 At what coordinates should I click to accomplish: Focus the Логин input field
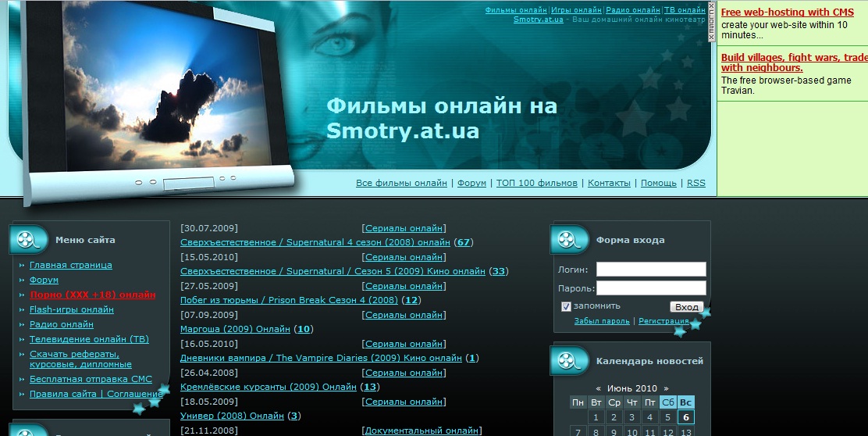coord(651,270)
